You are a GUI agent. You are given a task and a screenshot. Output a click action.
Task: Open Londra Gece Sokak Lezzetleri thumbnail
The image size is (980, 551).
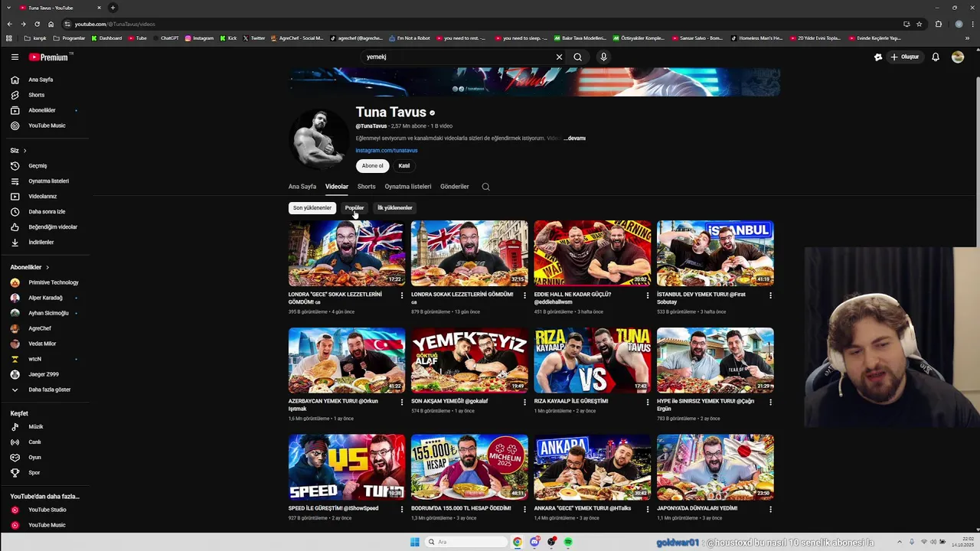[347, 253]
